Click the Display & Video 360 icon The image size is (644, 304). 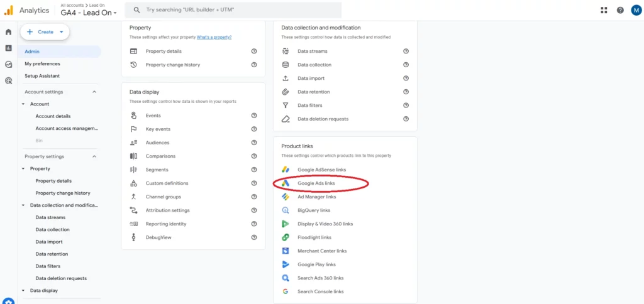[x=286, y=224]
